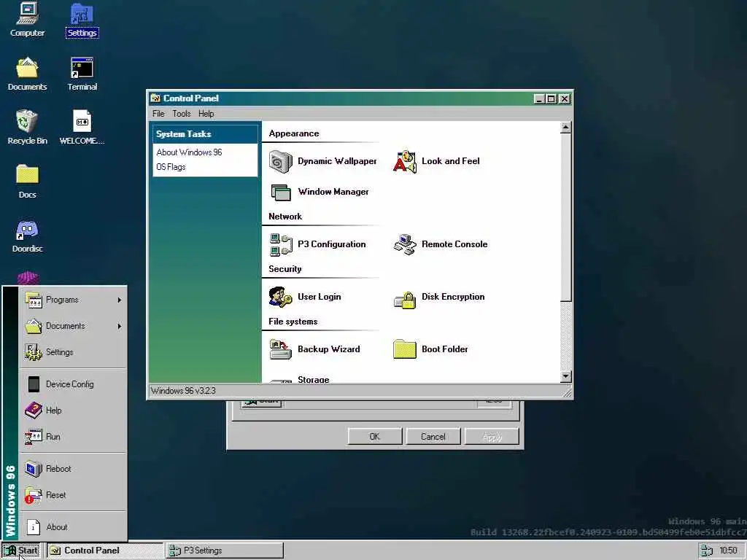
Task: Open the Look and Feel icon
Action: point(404,161)
